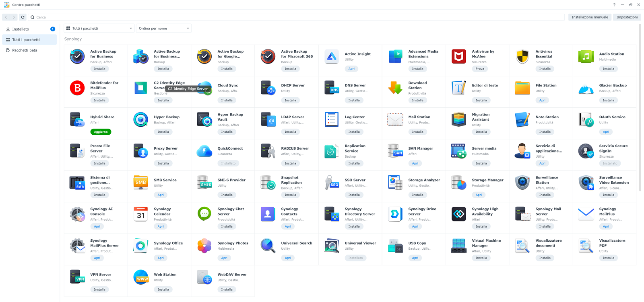This screenshot has height=302, width=644.
Task: Click Installa for DNS Server
Action: click(x=354, y=101)
